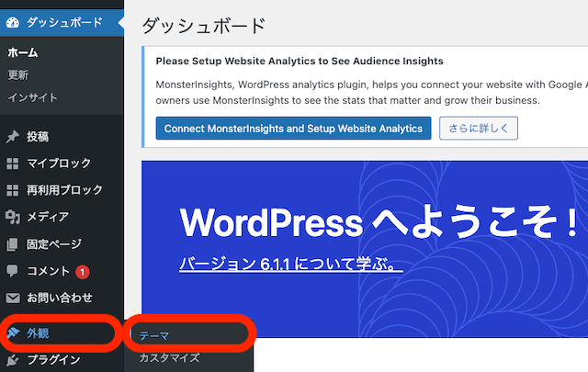This screenshot has height=372, width=588.
Task: Click the Please Setup Website Analytics heading
Action: pos(300,61)
